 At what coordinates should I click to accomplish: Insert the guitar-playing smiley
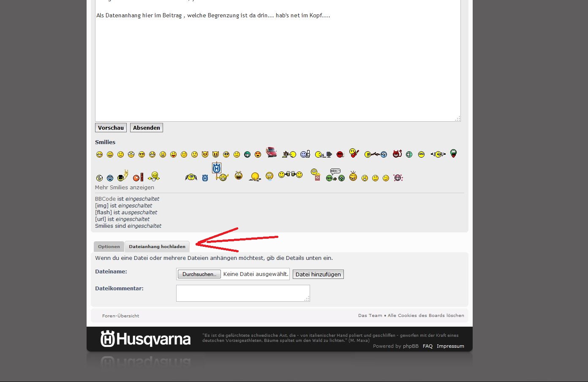(354, 153)
